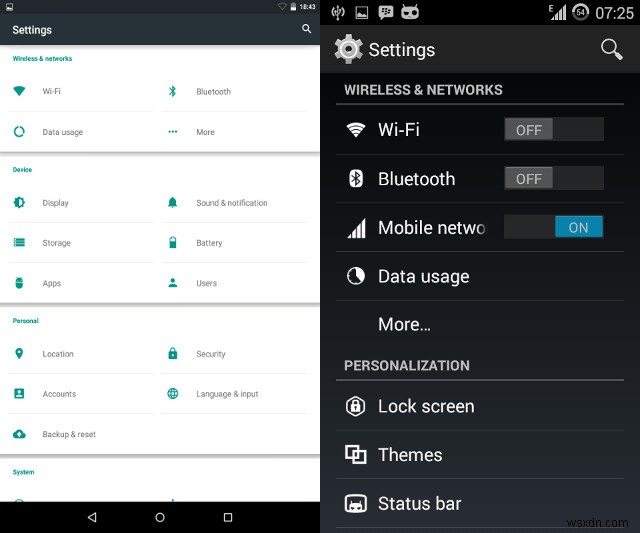640x533 pixels.
Task: Open Display settings text
Action: [56, 203]
